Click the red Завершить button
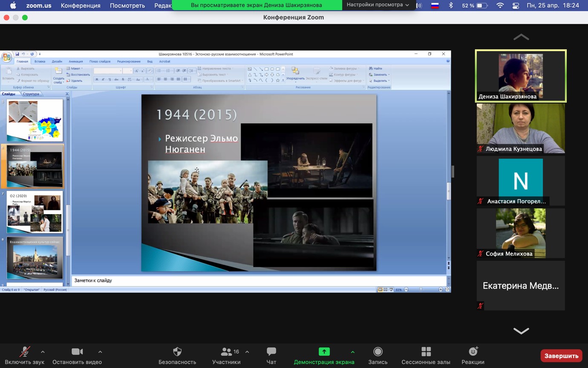Image resolution: width=588 pixels, height=368 pixels. pyautogui.click(x=561, y=356)
